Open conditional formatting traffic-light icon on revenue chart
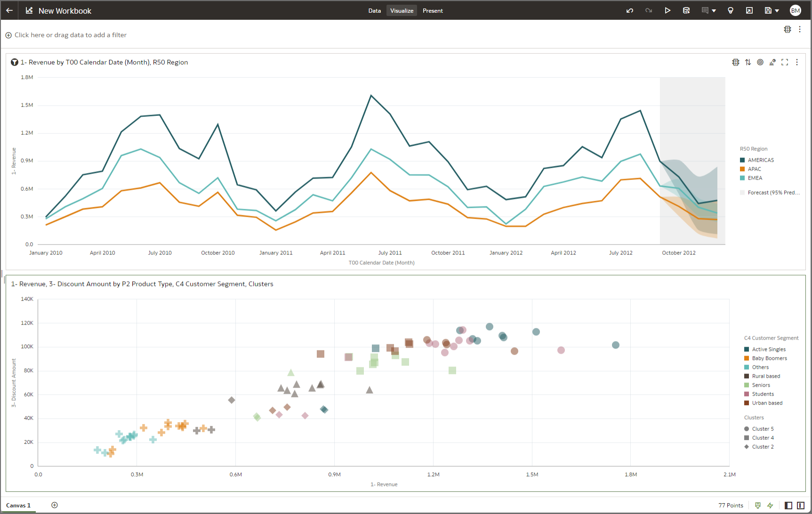 click(x=736, y=62)
